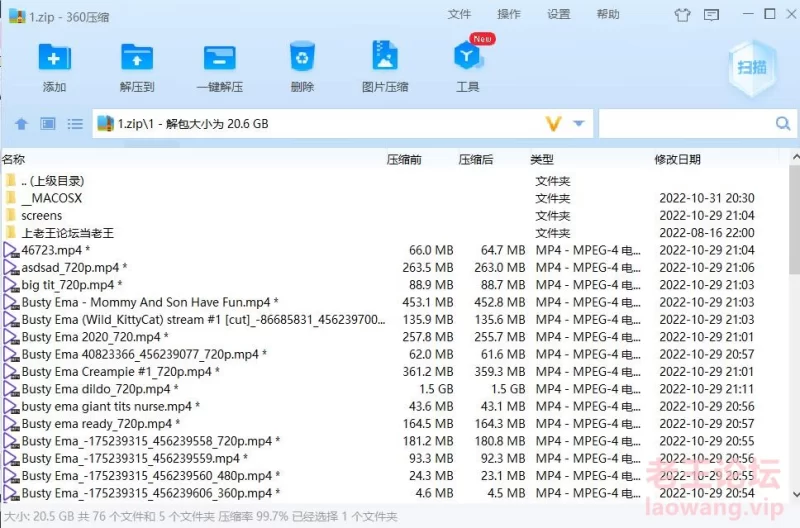800x528 pixels.
Task: Click scrollbar down arrow at list bottom
Action: click(795, 494)
